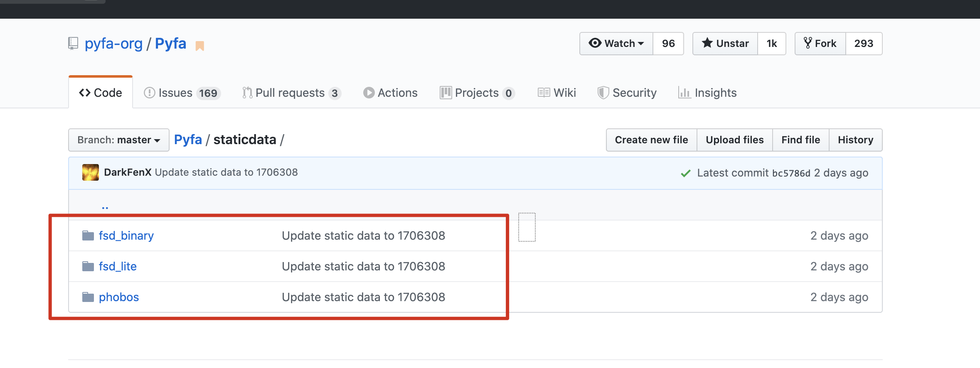Screen dimensions: 980x368
Task: Click the fsd_binary folder icon
Action: pos(88,236)
